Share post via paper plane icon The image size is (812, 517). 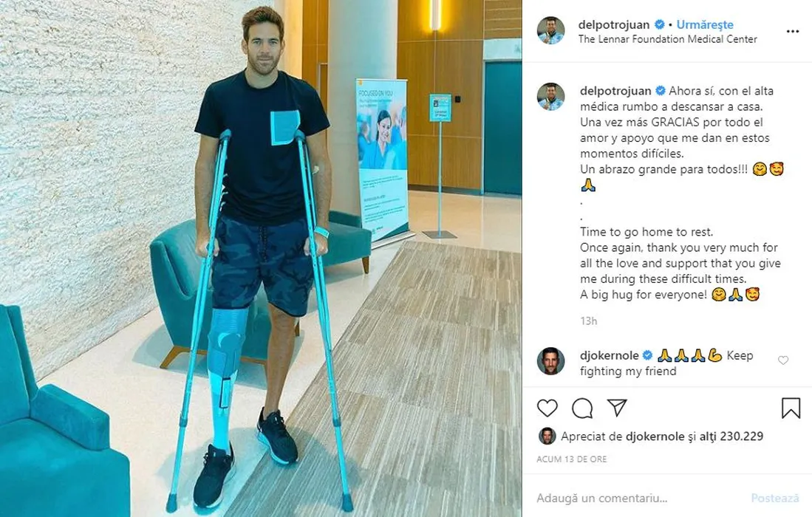(617, 408)
